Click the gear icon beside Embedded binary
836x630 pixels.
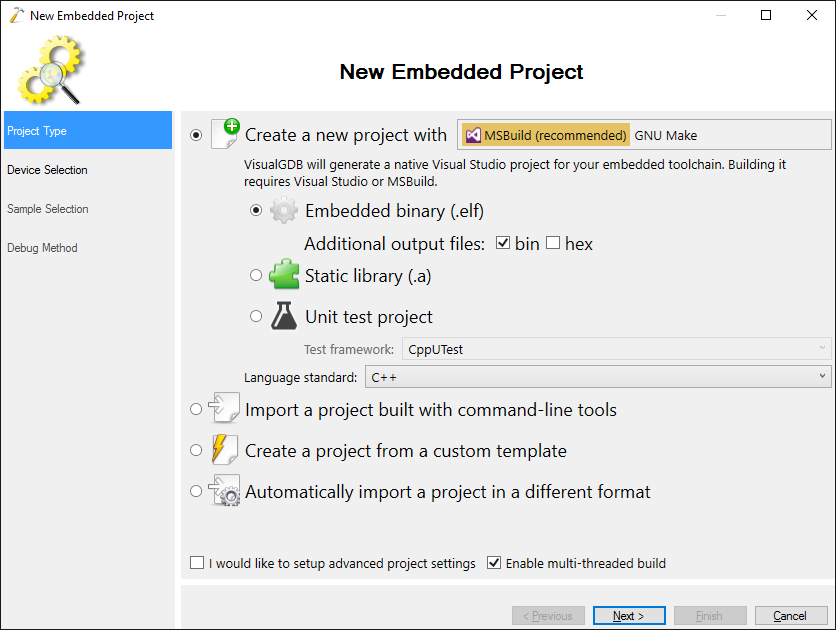pos(284,211)
